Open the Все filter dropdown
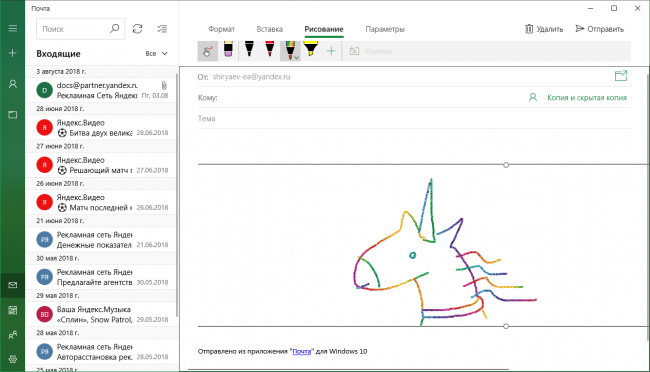 pos(156,53)
